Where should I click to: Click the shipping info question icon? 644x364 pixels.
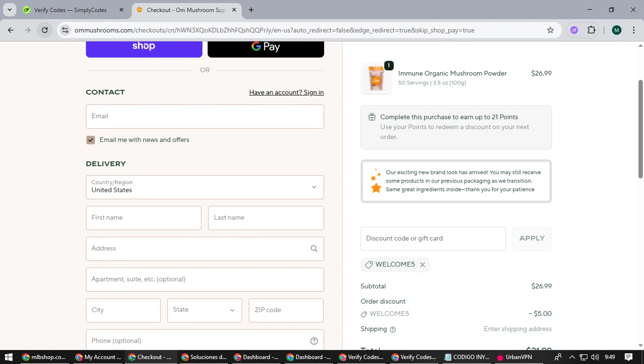pyautogui.click(x=392, y=330)
